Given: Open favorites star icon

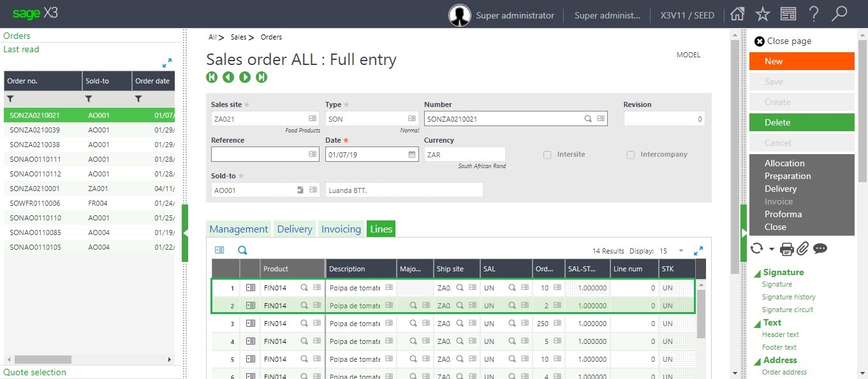Looking at the screenshot, I should (x=762, y=15).
